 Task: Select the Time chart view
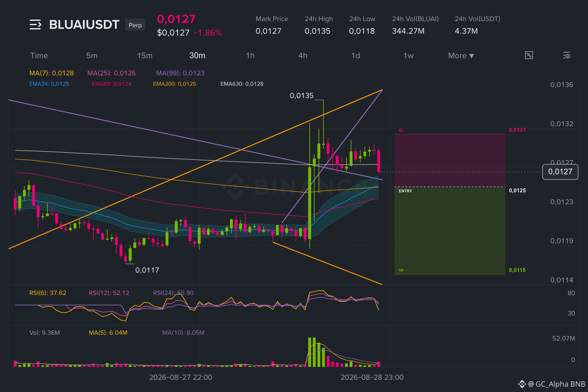point(39,56)
